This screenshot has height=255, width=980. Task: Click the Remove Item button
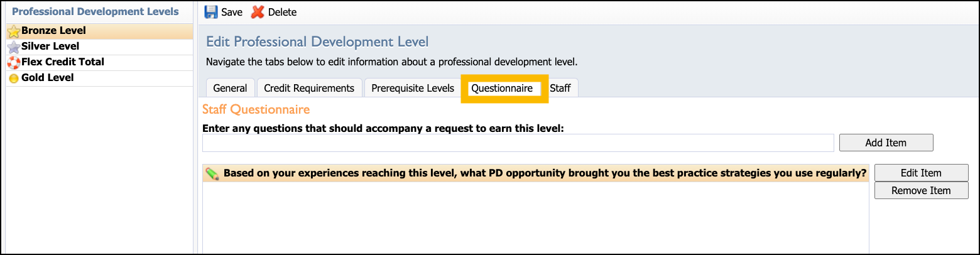click(921, 190)
